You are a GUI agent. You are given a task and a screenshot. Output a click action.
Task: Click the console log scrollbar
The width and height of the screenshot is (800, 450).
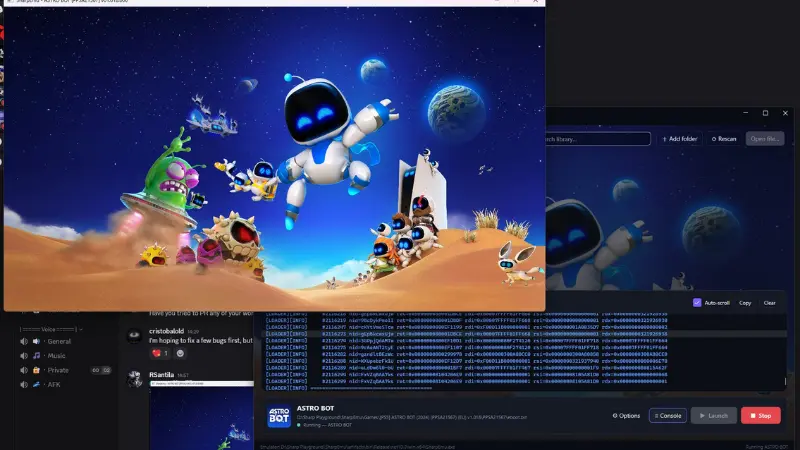point(785,381)
